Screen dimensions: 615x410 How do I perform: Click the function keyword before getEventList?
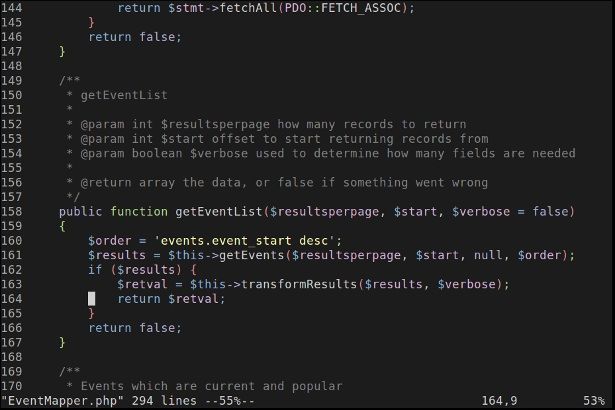pos(139,211)
